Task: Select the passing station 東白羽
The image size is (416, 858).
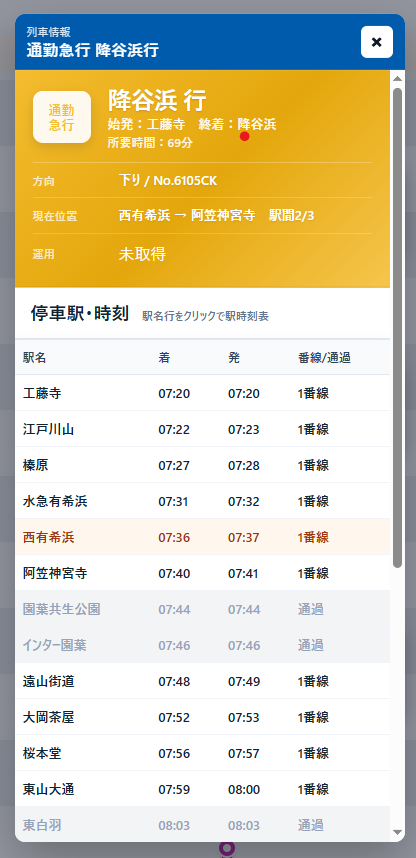Action: [203, 824]
